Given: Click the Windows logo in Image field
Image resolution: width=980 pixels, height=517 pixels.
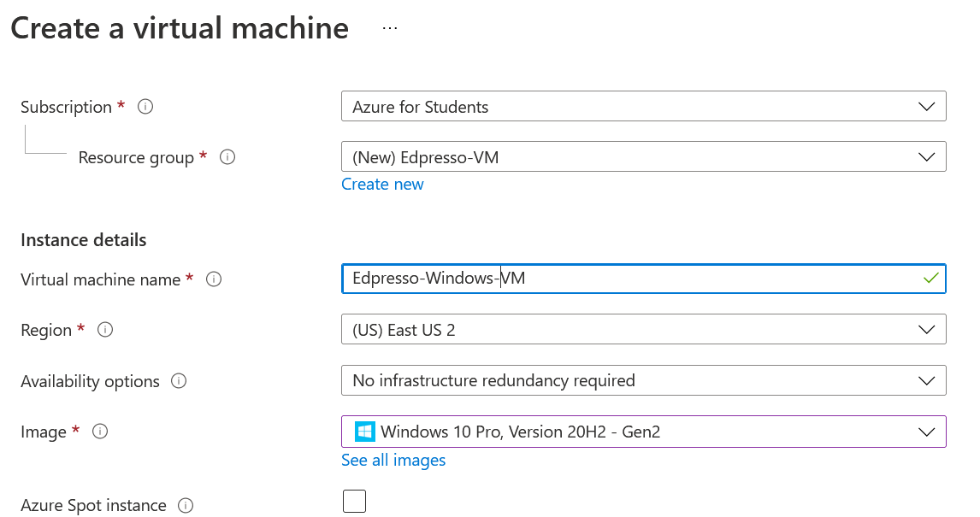Looking at the screenshot, I should (365, 432).
